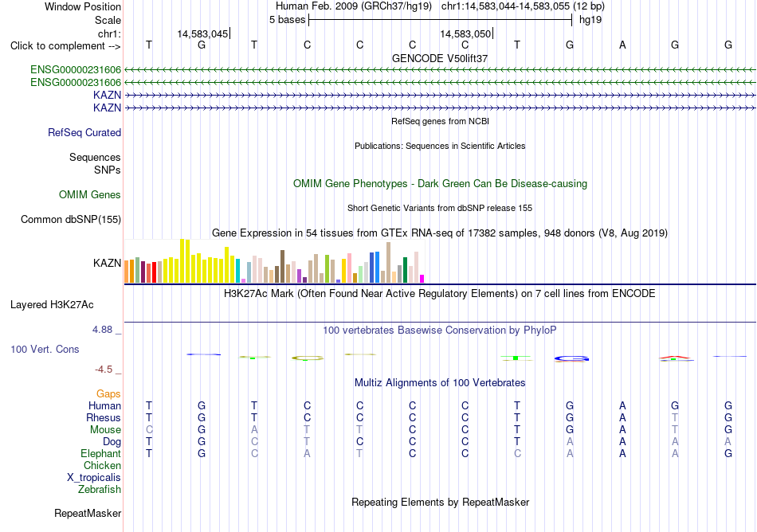
Task: Click the A base in the sequence row
Action: (x=622, y=45)
